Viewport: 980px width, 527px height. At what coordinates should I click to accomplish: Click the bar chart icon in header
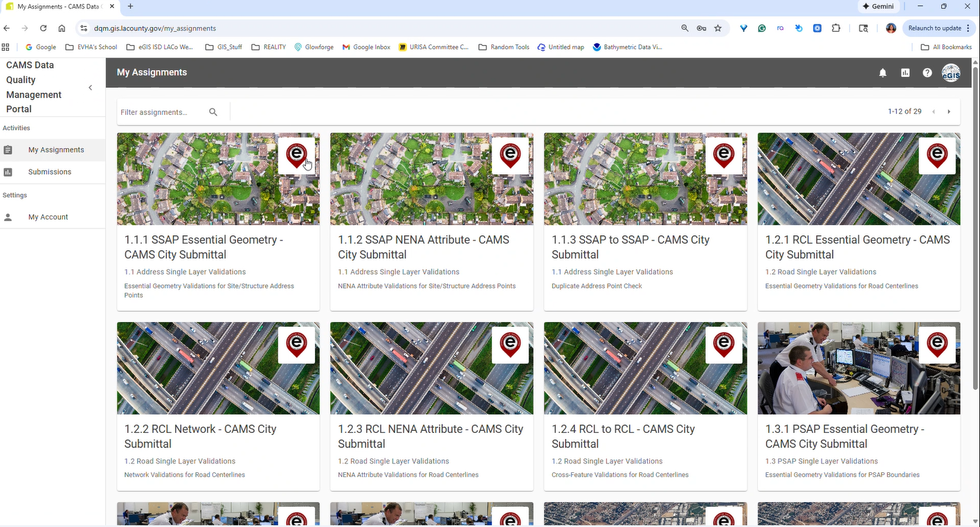(905, 73)
